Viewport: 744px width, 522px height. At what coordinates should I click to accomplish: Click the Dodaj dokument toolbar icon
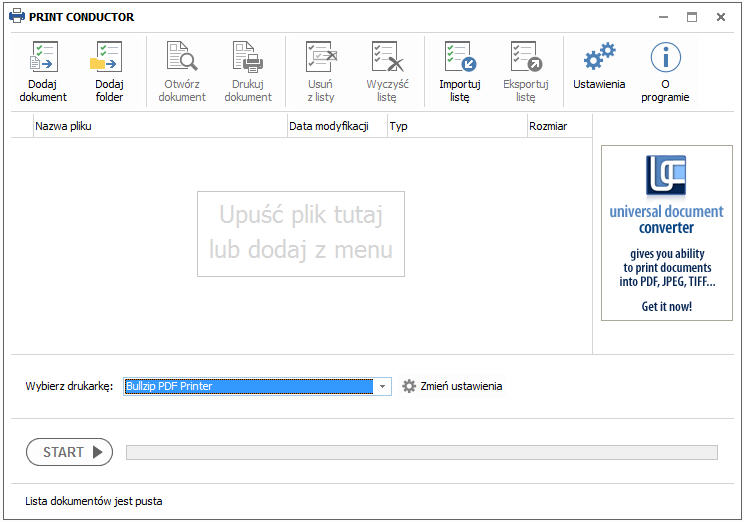click(x=43, y=58)
